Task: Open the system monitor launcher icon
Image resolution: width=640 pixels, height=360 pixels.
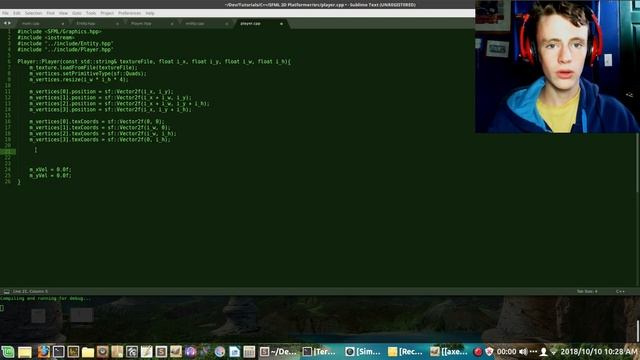Action: tap(73, 351)
